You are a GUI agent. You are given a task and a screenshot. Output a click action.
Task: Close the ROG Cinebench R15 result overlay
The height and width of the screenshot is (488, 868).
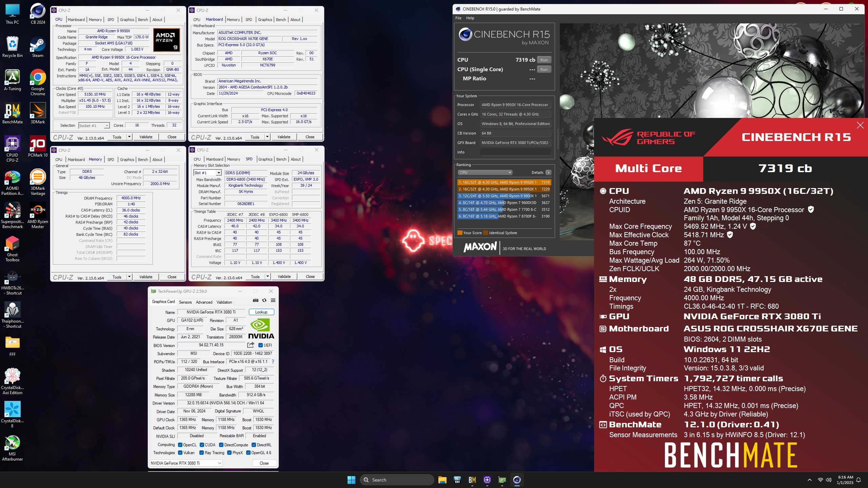[860, 125]
